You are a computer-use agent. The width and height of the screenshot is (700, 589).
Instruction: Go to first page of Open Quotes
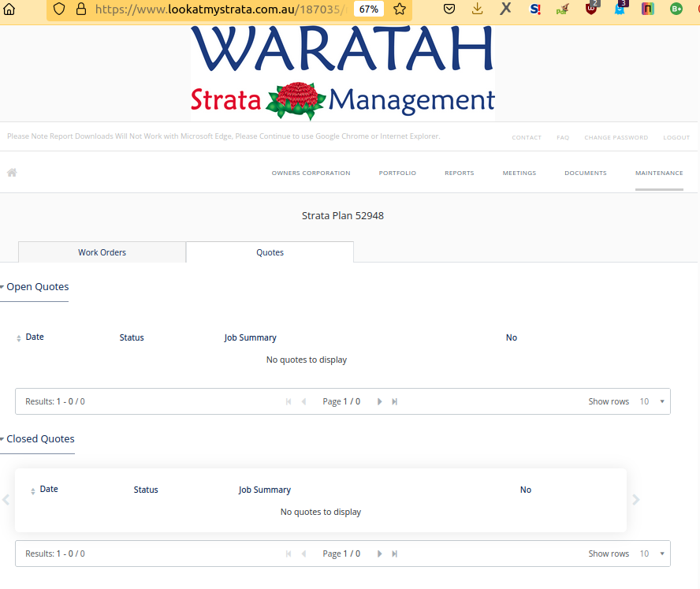tap(289, 401)
